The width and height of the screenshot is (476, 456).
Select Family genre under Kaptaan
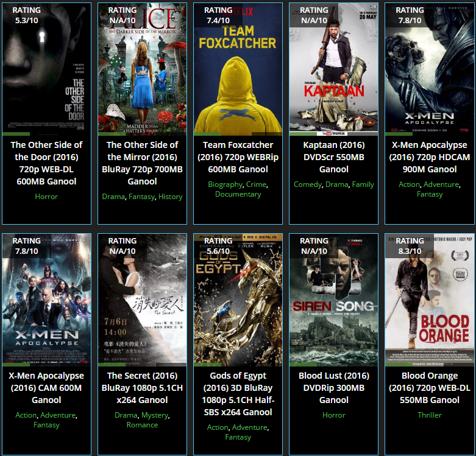click(x=363, y=184)
